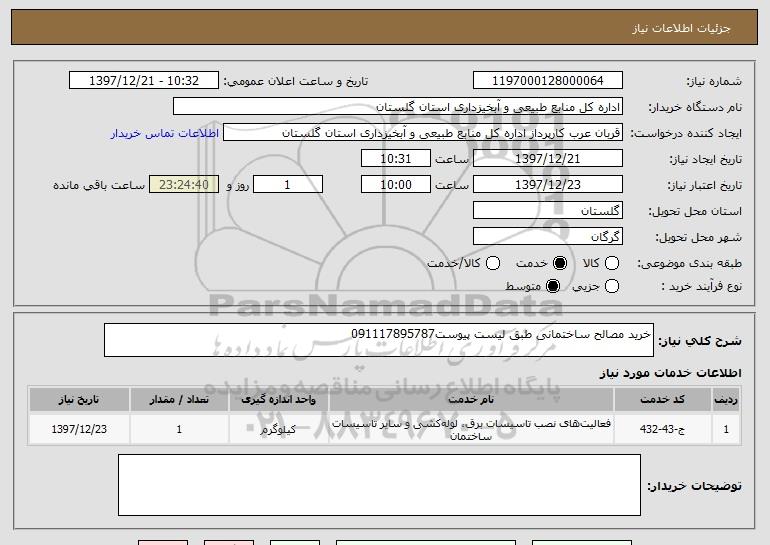The height and width of the screenshot is (545, 770).
Task: Click creation date field 1397/12/21
Action: pos(548,159)
